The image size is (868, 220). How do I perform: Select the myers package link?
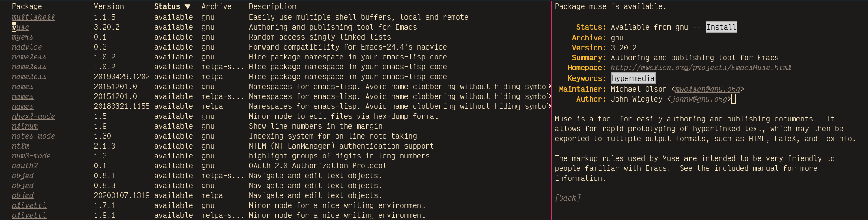(22, 37)
